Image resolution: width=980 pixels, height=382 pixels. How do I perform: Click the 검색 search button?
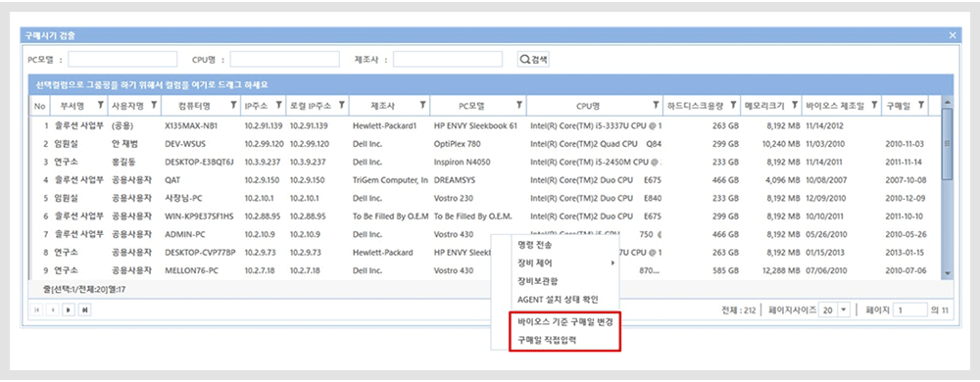coord(533,60)
